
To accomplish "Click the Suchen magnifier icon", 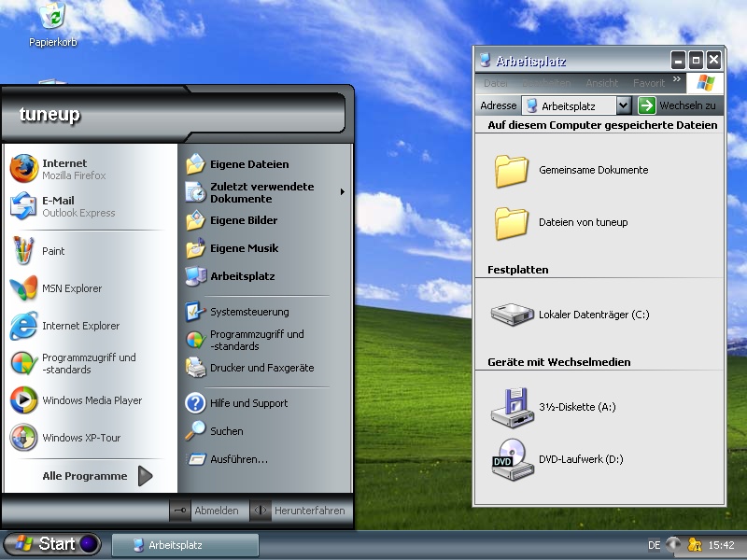I will [x=195, y=430].
